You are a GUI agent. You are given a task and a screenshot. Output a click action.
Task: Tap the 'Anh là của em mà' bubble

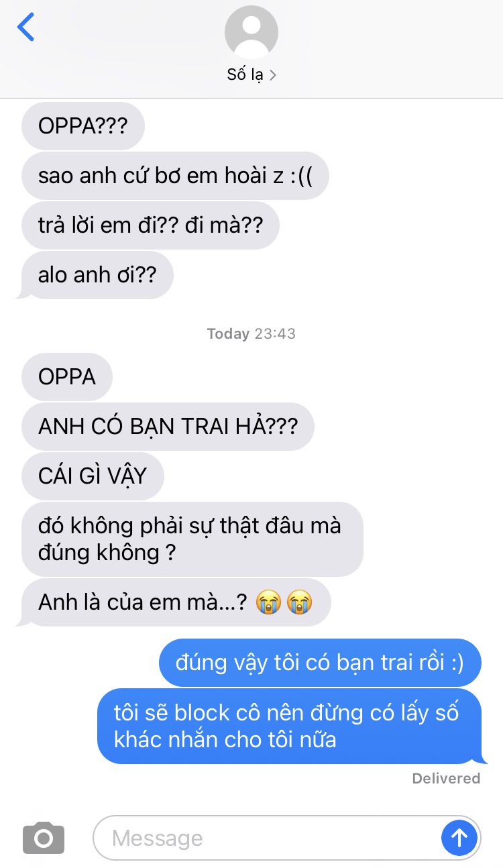165,602
